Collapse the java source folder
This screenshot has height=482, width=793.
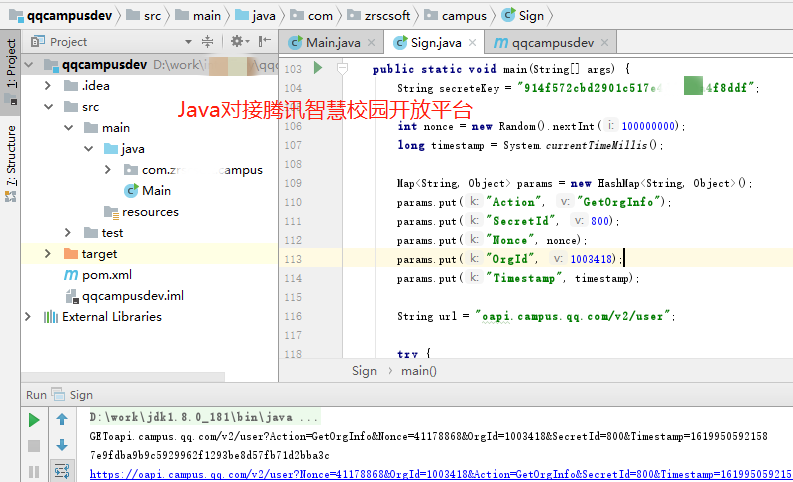coord(89,149)
